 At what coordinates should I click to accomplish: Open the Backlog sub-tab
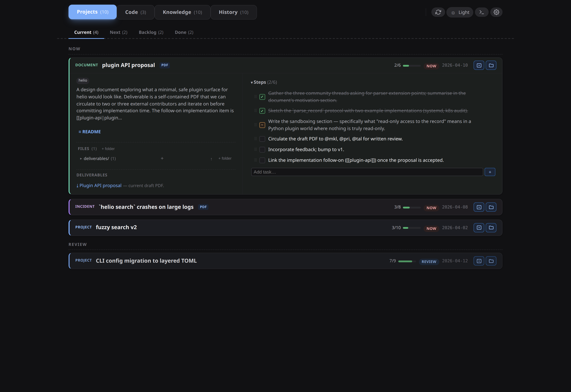(151, 32)
